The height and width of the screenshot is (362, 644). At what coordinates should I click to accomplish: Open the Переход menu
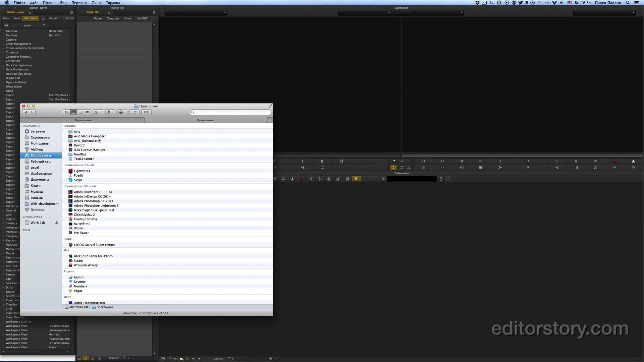pyautogui.click(x=79, y=3)
